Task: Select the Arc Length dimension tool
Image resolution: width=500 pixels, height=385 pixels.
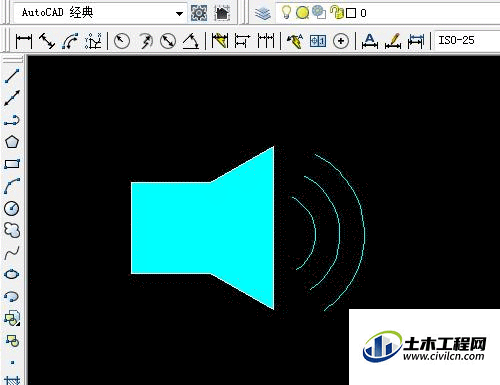Action: [x=70, y=41]
